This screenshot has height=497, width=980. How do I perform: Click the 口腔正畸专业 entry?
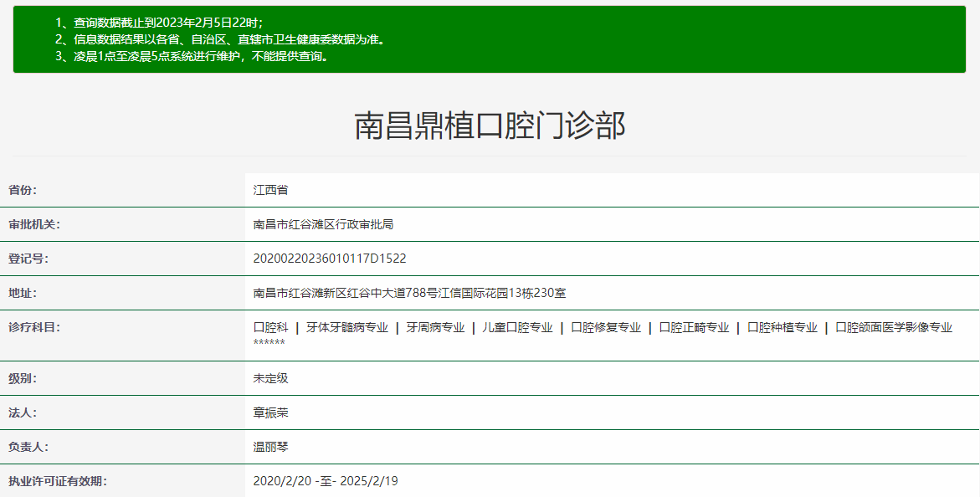pos(694,328)
